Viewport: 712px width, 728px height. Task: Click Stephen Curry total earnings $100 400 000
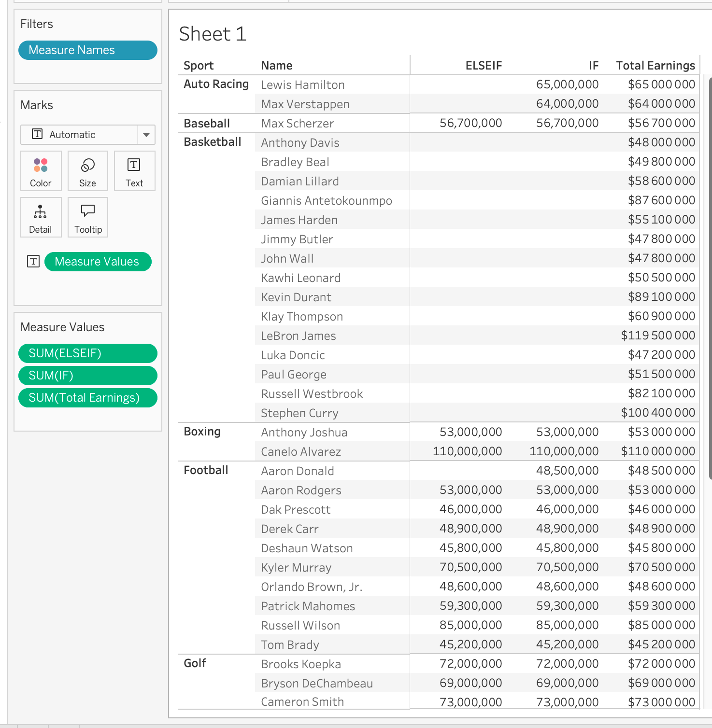click(x=658, y=413)
